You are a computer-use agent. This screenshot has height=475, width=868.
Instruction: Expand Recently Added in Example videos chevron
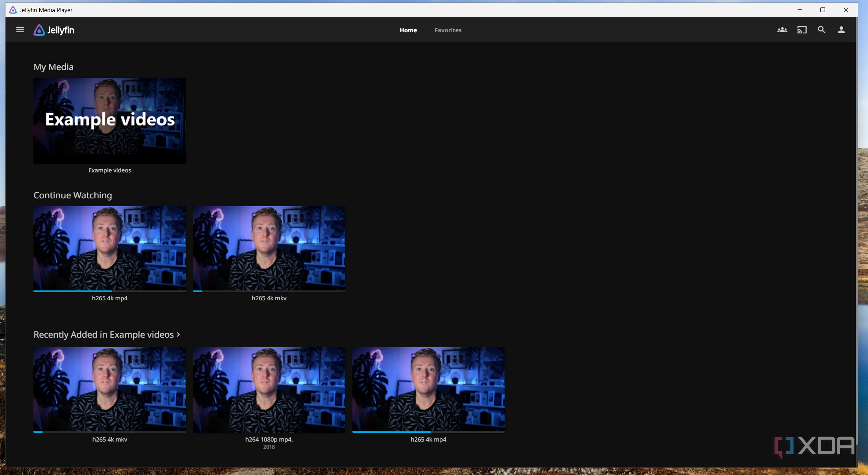click(179, 335)
